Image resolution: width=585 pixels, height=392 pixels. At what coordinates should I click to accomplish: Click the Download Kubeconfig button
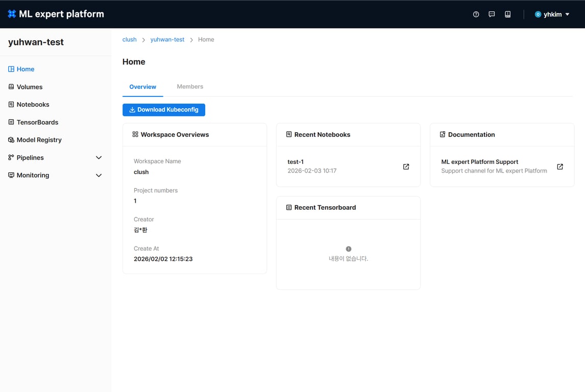pos(164,110)
